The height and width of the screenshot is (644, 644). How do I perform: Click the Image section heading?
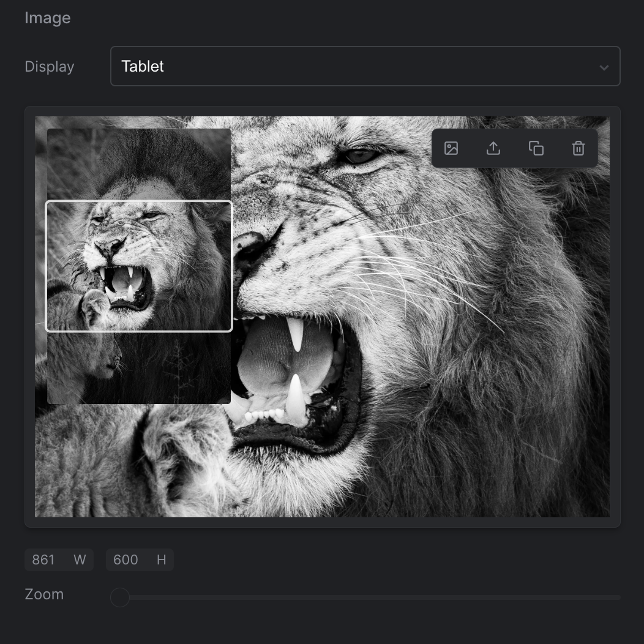click(x=48, y=18)
